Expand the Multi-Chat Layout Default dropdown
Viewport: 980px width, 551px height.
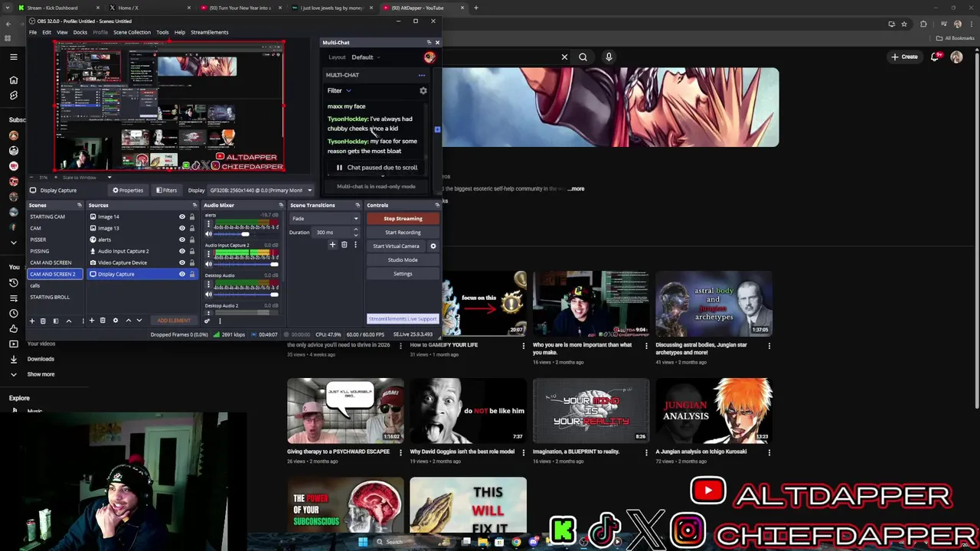pos(365,57)
